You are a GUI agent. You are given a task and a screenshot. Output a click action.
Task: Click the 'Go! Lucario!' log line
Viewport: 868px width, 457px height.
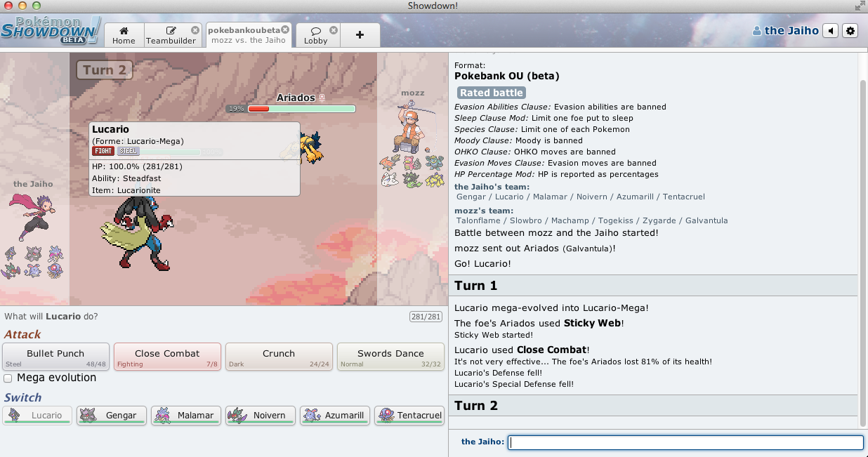[x=482, y=263]
